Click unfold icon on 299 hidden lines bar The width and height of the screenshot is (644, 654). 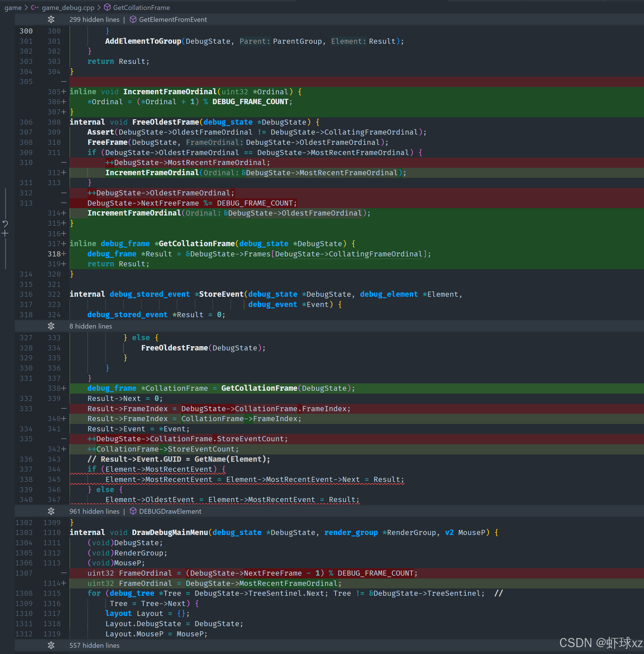[x=51, y=20]
